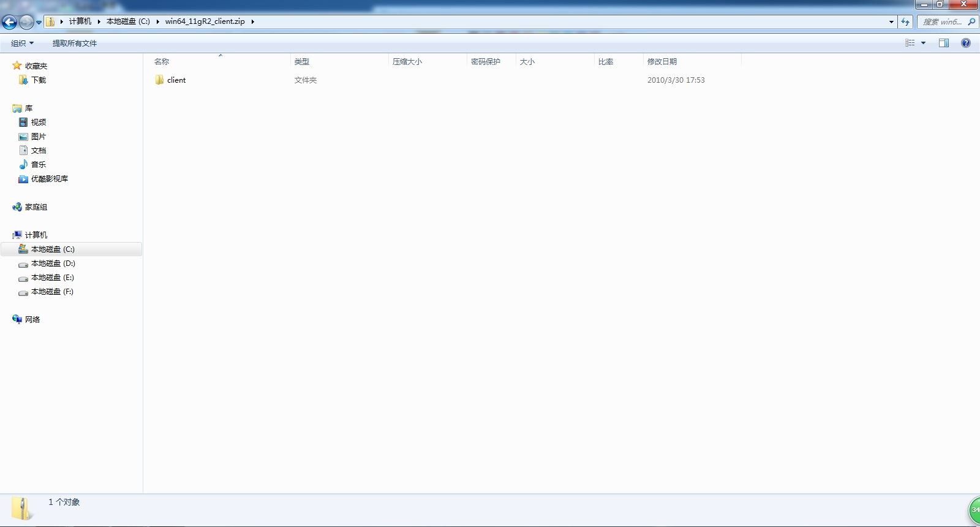Click the 下载 folder icon

[x=23, y=80]
